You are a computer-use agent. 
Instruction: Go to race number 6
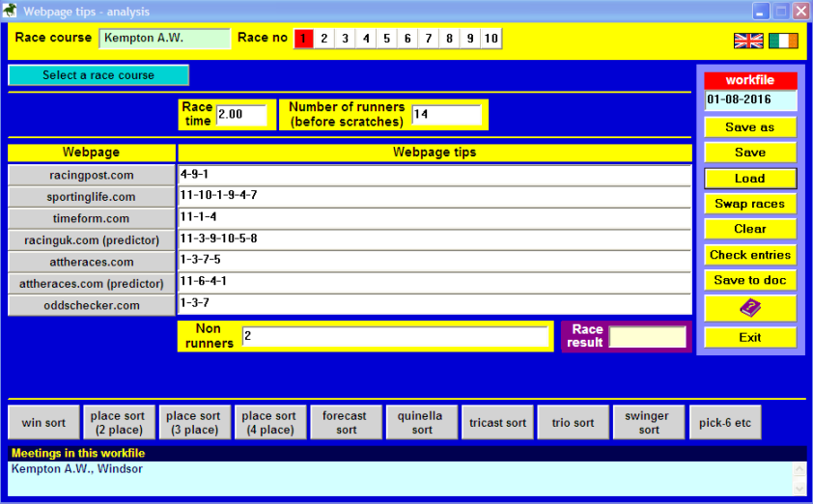pos(407,39)
